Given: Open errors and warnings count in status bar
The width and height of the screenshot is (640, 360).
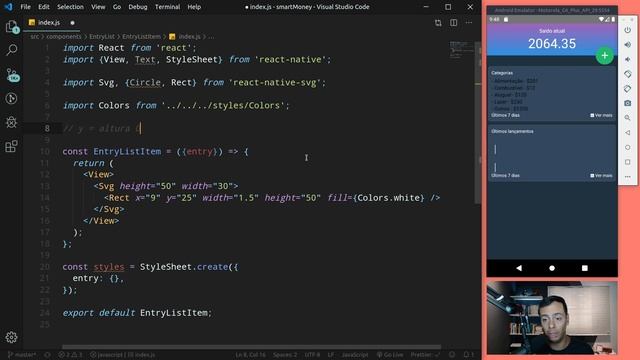Looking at the screenshot, I should click(70, 355).
